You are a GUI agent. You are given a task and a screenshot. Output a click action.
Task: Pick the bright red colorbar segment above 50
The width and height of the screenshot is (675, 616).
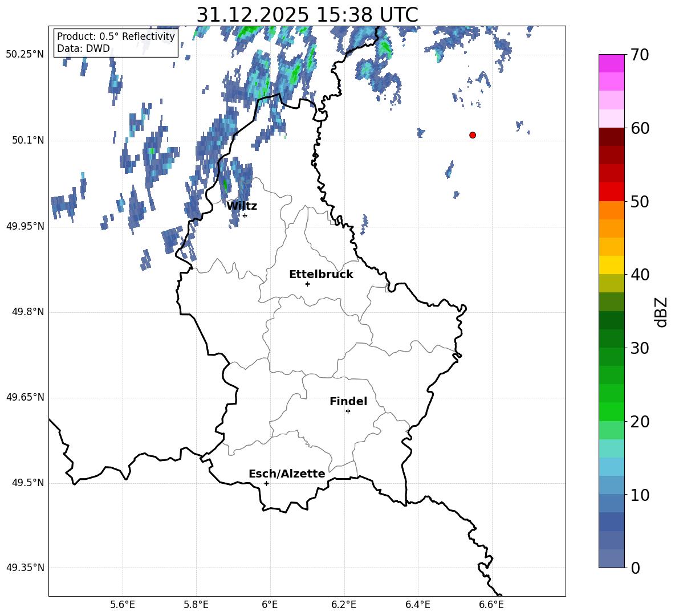[612, 191]
